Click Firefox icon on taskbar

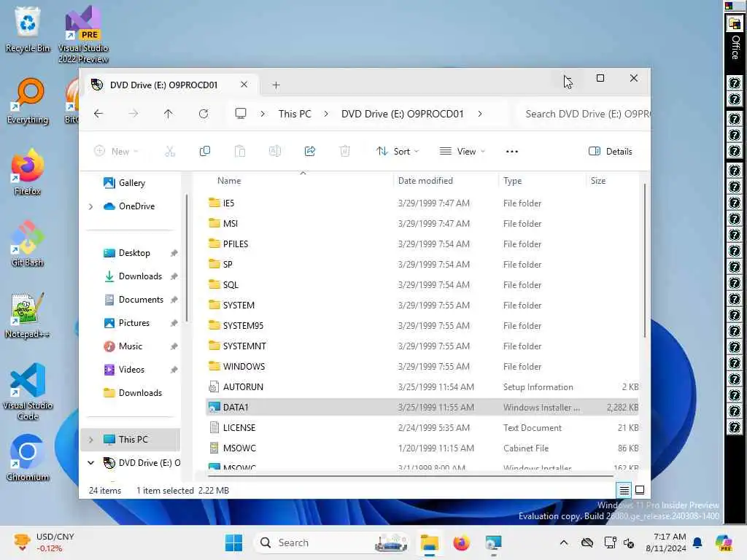click(461, 542)
